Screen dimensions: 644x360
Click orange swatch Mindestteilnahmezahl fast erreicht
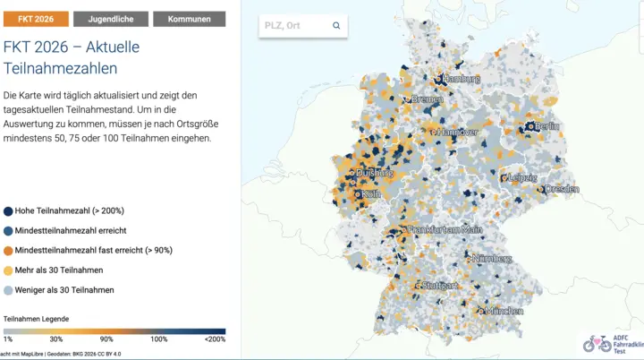tap(8, 251)
